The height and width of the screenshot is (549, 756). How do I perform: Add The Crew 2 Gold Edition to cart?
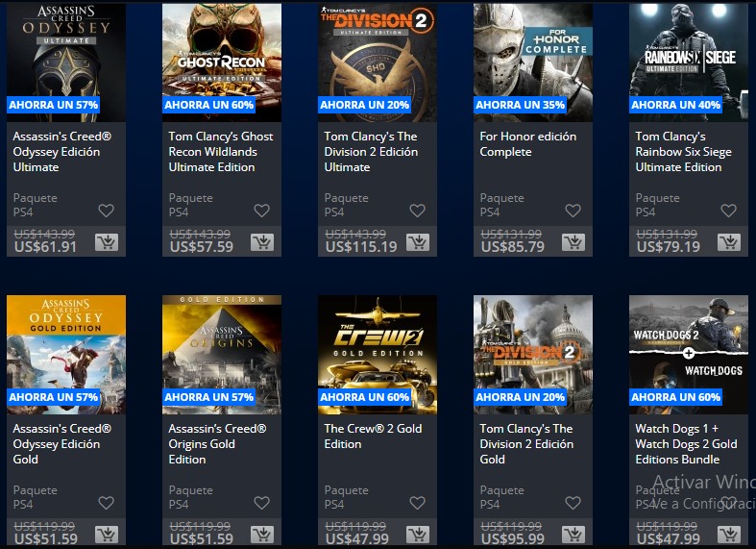click(418, 534)
